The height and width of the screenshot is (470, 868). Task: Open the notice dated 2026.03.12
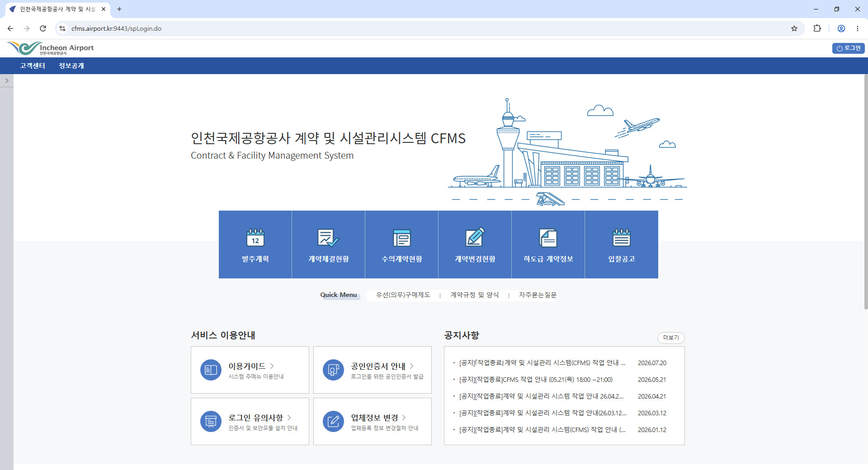click(x=542, y=413)
